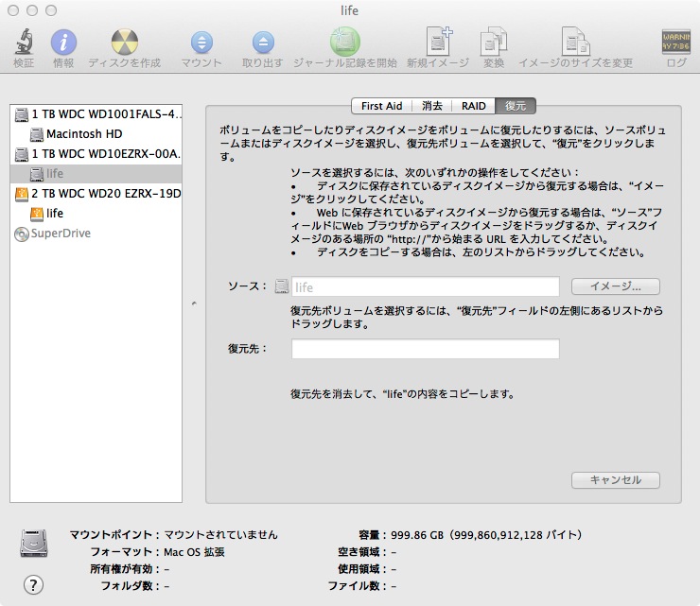
Task: Click the ディスクを作成 burn icon
Action: pos(124,43)
